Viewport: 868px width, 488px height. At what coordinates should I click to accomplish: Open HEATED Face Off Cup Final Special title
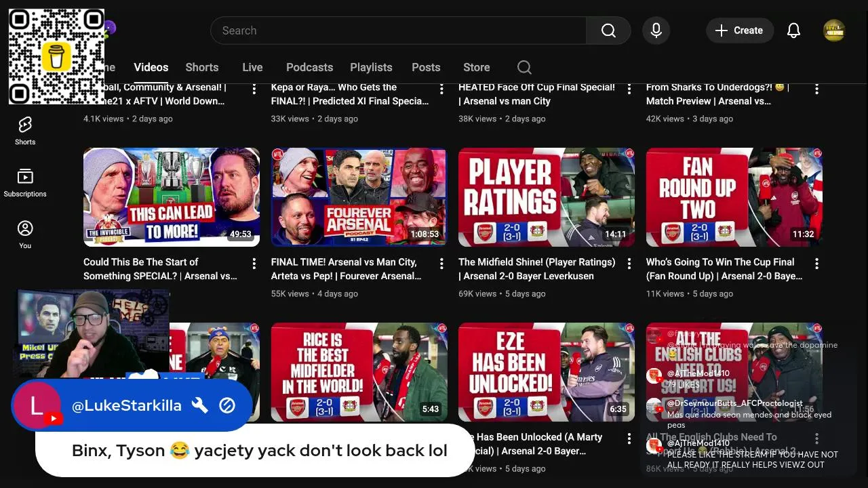(537, 94)
